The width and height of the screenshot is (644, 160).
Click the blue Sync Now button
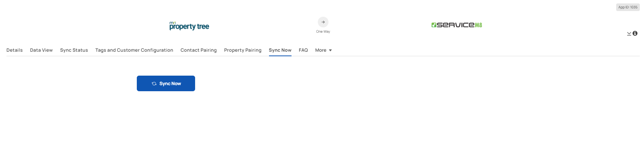pyautogui.click(x=166, y=83)
